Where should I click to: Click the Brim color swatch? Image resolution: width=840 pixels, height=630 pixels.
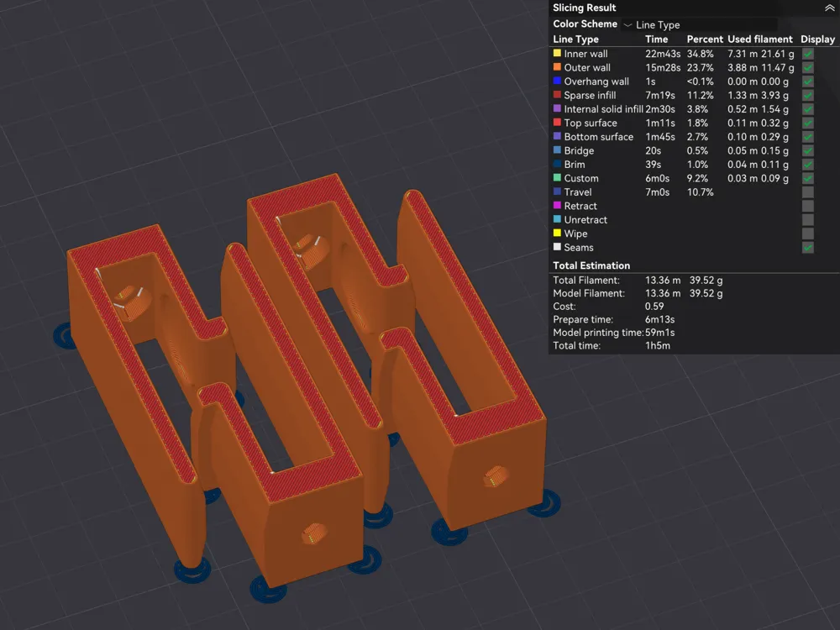557,164
